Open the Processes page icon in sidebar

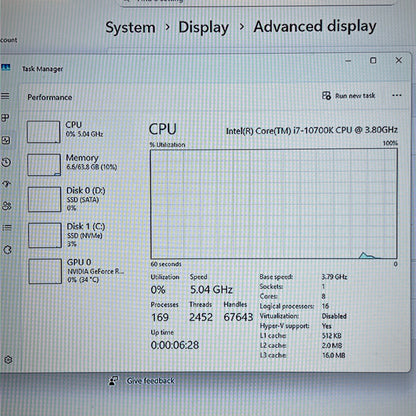pos(5,118)
